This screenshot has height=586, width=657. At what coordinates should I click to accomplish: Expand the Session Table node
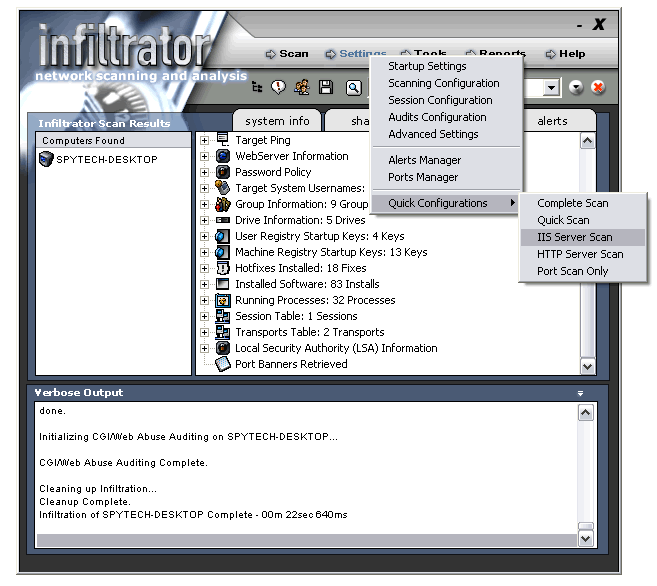pyautogui.click(x=204, y=316)
